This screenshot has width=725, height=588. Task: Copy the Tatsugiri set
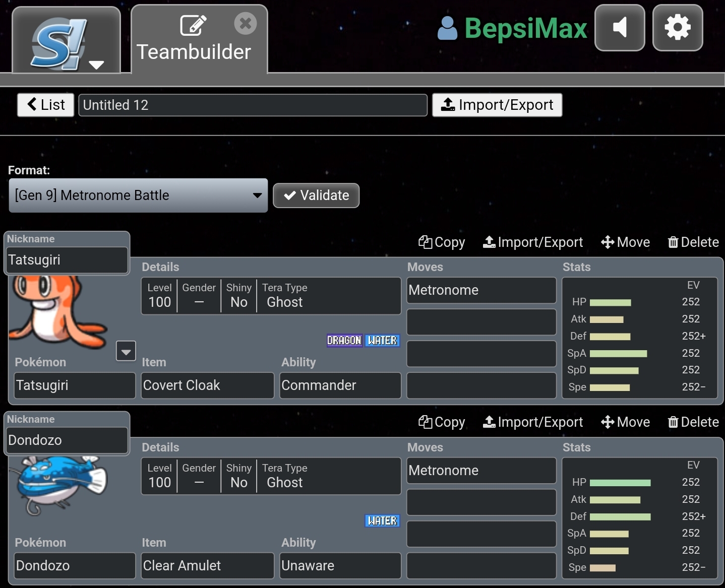(442, 242)
